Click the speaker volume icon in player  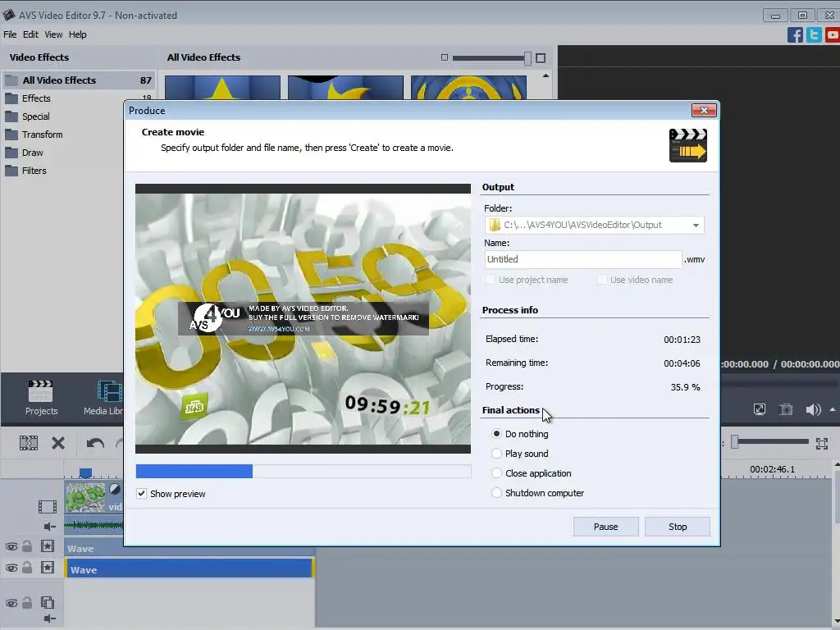(813, 410)
